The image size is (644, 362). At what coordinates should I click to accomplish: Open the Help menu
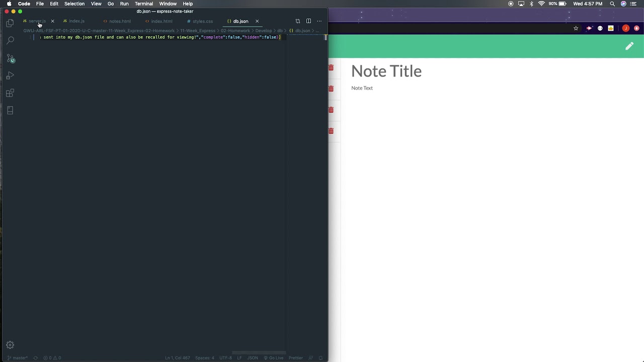tap(188, 4)
